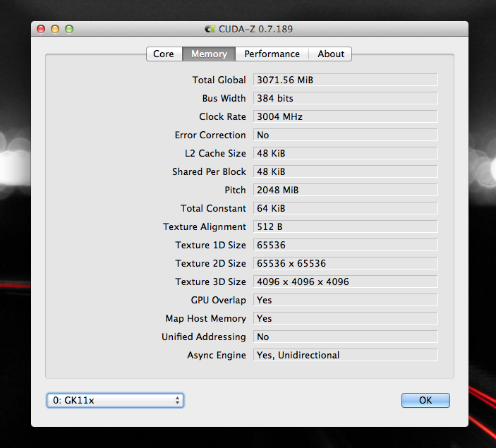Viewport: 496px width, 448px height.
Task: Click the Map Host Memory label
Action: click(x=205, y=318)
